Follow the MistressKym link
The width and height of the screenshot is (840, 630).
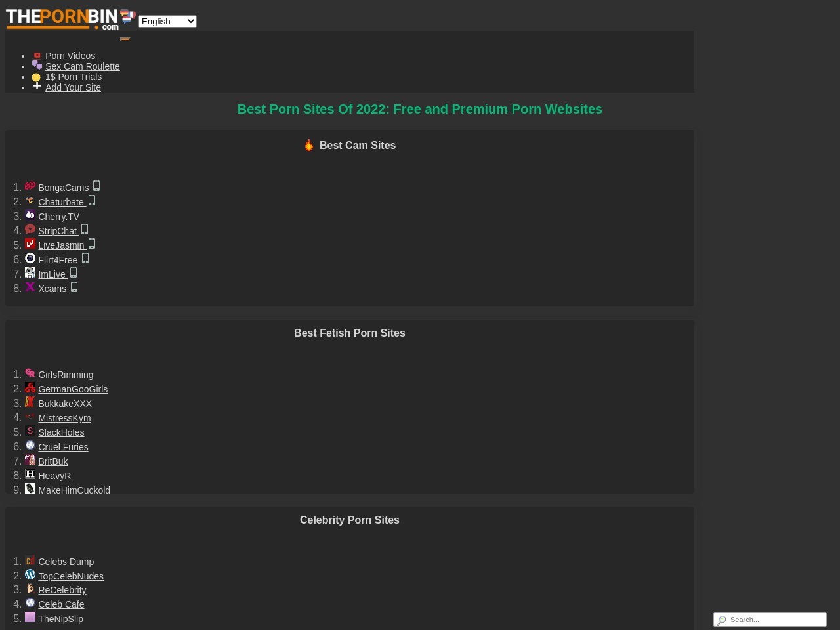(64, 418)
